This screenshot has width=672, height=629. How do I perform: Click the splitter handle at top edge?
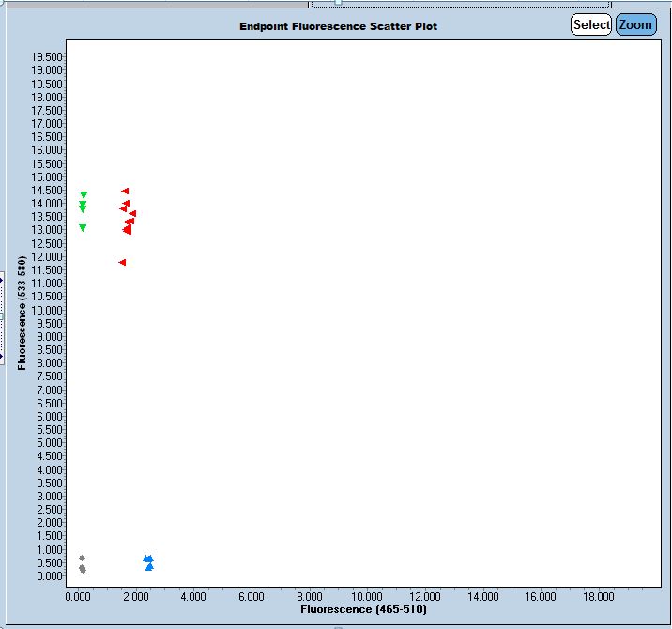338,3
